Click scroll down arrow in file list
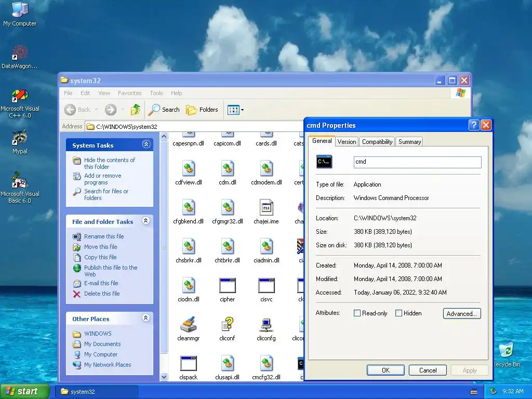This screenshot has width=532, height=399. [164, 377]
